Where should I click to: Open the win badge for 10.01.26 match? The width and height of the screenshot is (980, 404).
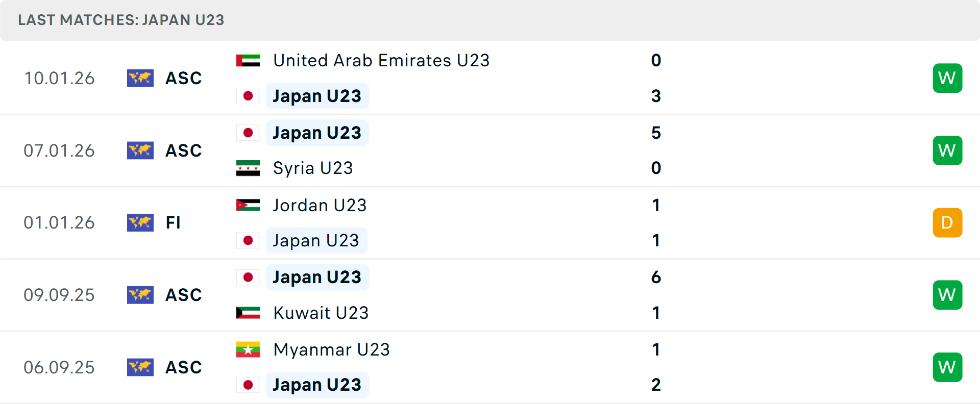947,78
